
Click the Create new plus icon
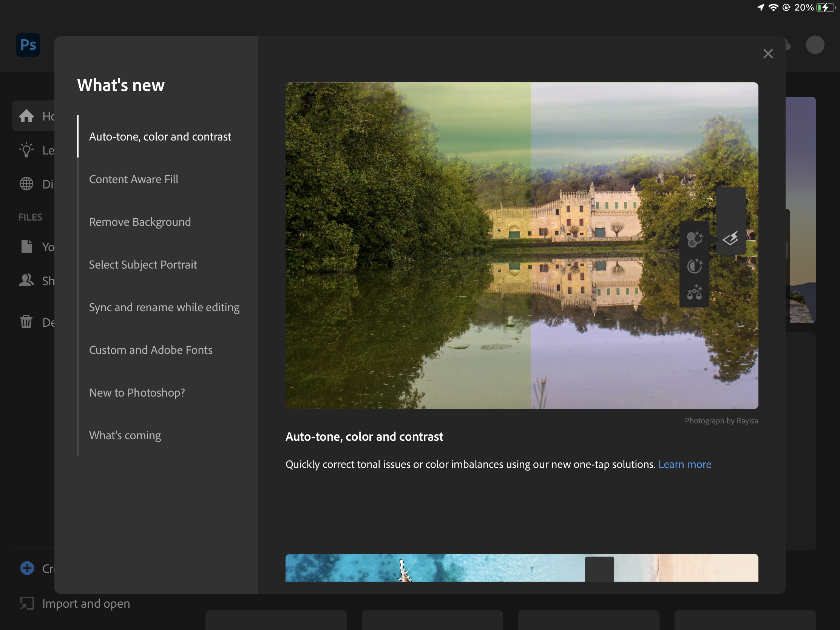pyautogui.click(x=27, y=568)
